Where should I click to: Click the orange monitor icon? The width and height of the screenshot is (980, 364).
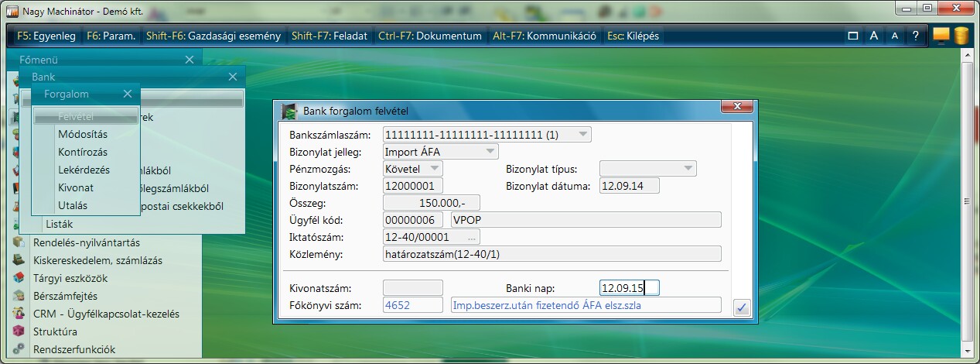coord(941,36)
